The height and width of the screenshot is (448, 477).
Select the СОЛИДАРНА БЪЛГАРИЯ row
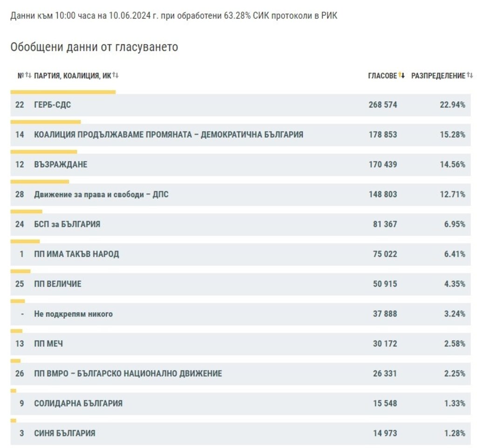click(78, 403)
